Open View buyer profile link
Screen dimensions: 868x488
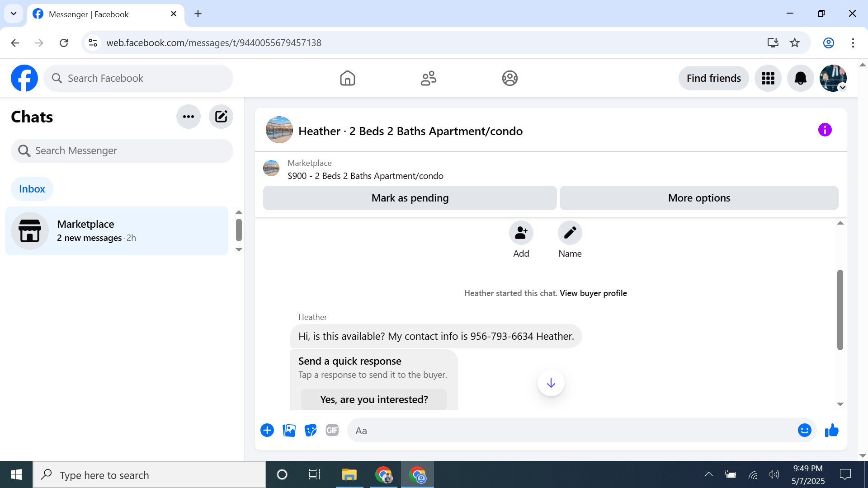pos(593,293)
